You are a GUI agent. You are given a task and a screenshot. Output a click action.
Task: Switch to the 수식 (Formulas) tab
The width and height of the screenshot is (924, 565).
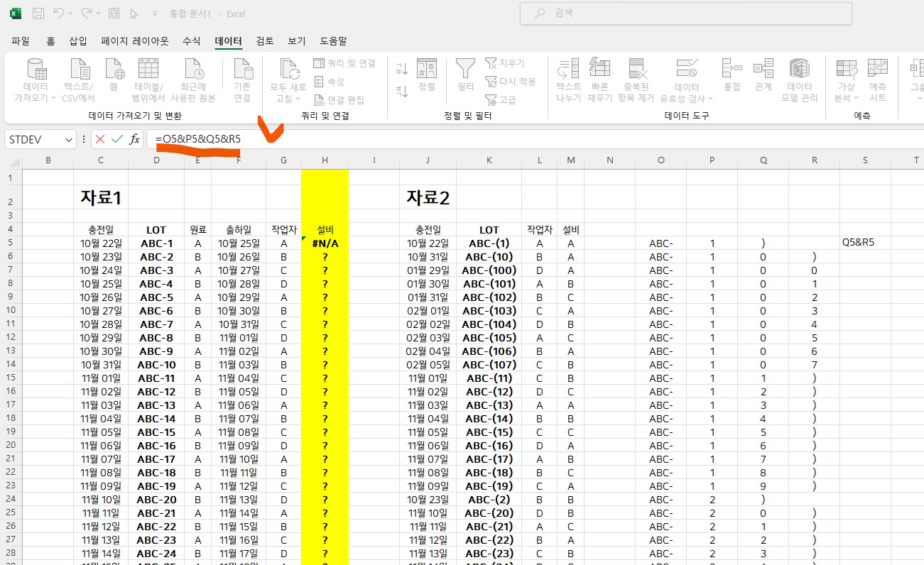pos(192,41)
